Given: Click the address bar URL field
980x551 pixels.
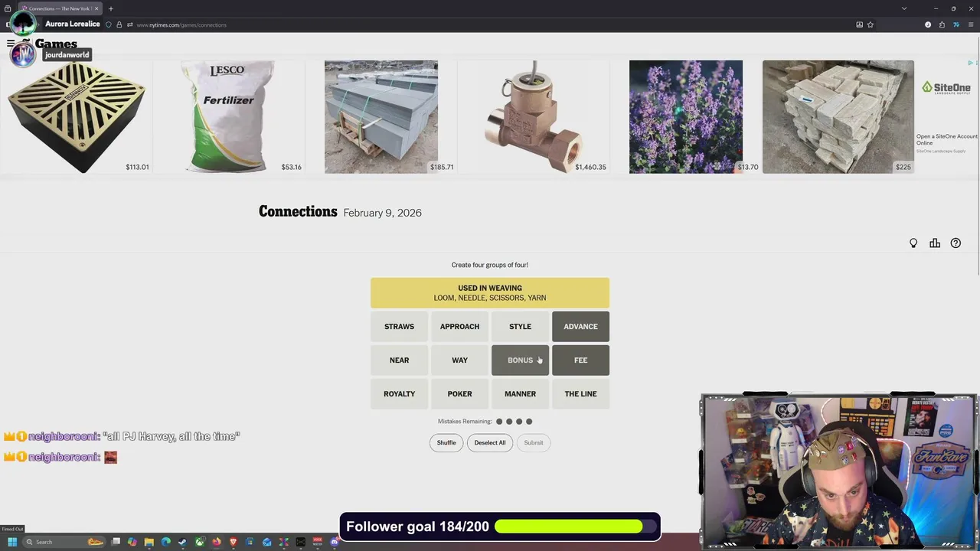Looking at the screenshot, I should (x=490, y=24).
